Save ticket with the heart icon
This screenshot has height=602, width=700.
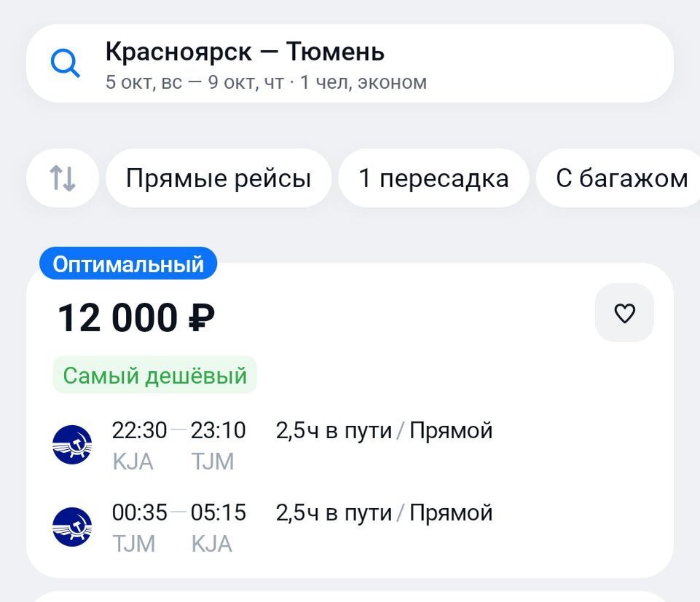tap(624, 313)
